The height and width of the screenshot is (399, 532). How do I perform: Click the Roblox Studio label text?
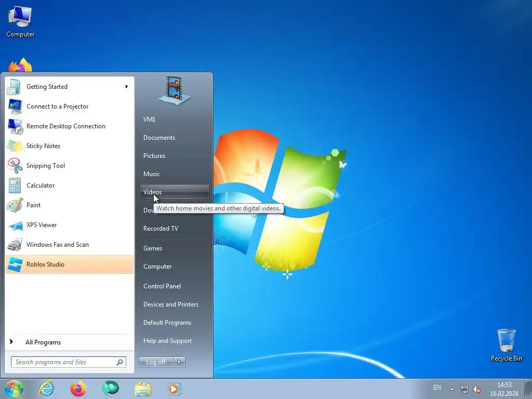point(46,264)
